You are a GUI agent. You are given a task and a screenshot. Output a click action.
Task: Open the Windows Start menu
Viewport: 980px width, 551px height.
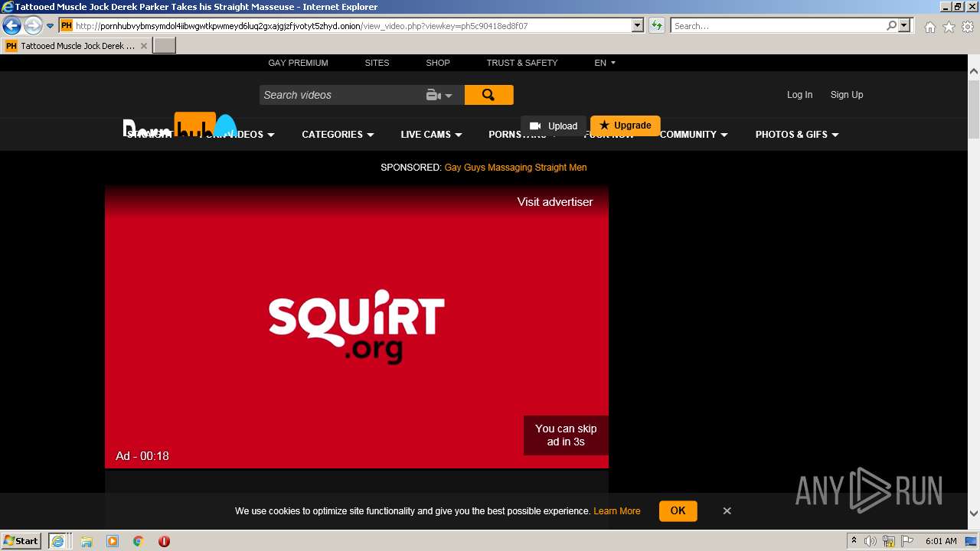(x=21, y=541)
